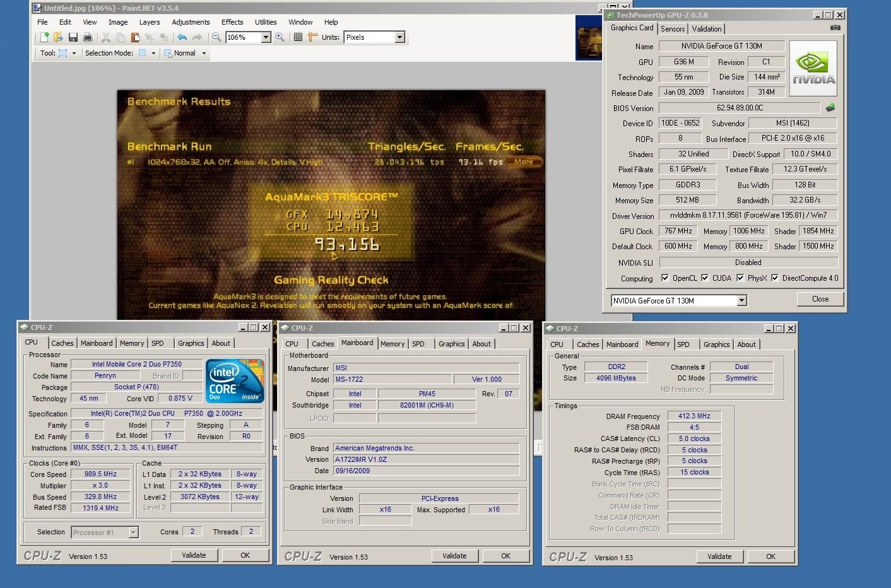The height and width of the screenshot is (588, 891).
Task: Click Validate in the left CPU-Z window
Action: [194, 555]
